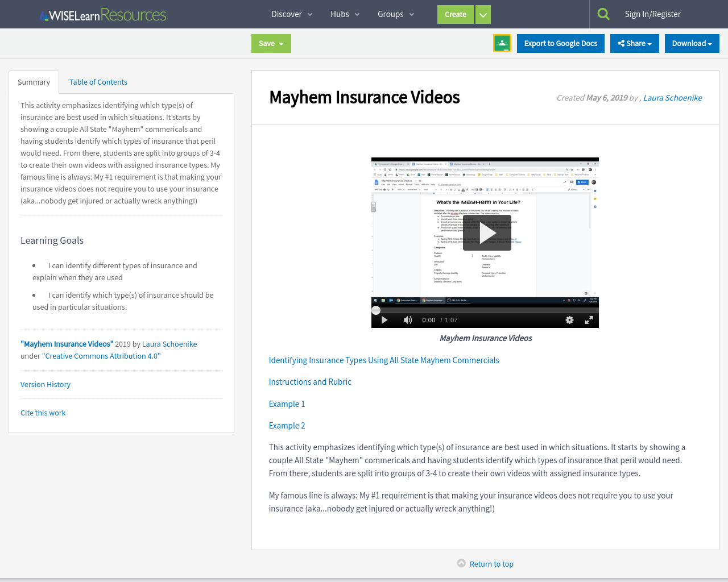This screenshot has height=582, width=728.
Task: Expand the Create split-button arrow
Action: coord(482,14)
